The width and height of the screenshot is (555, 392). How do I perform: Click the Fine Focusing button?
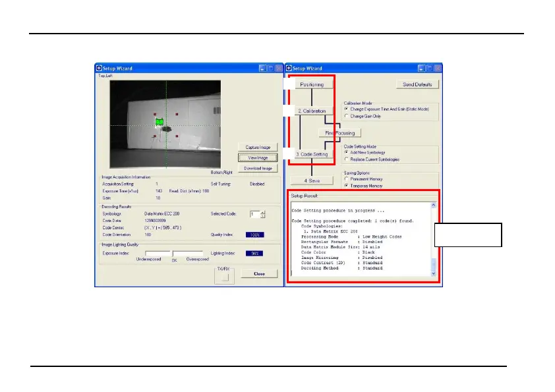[340, 133]
